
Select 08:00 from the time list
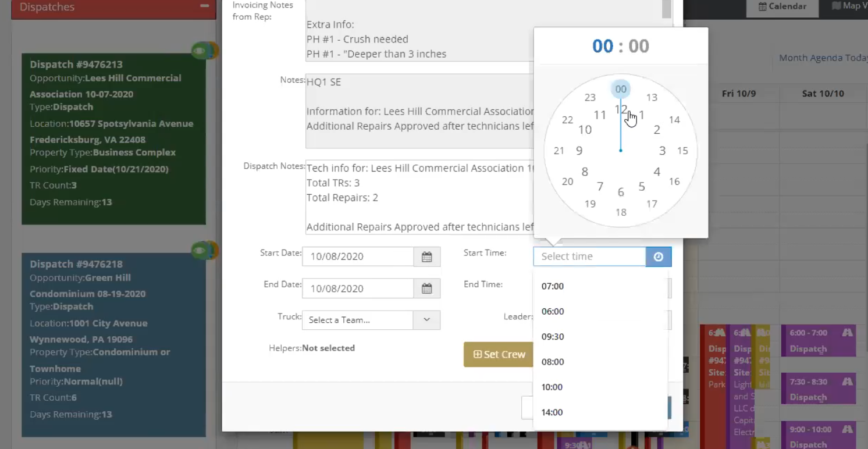[553, 362]
